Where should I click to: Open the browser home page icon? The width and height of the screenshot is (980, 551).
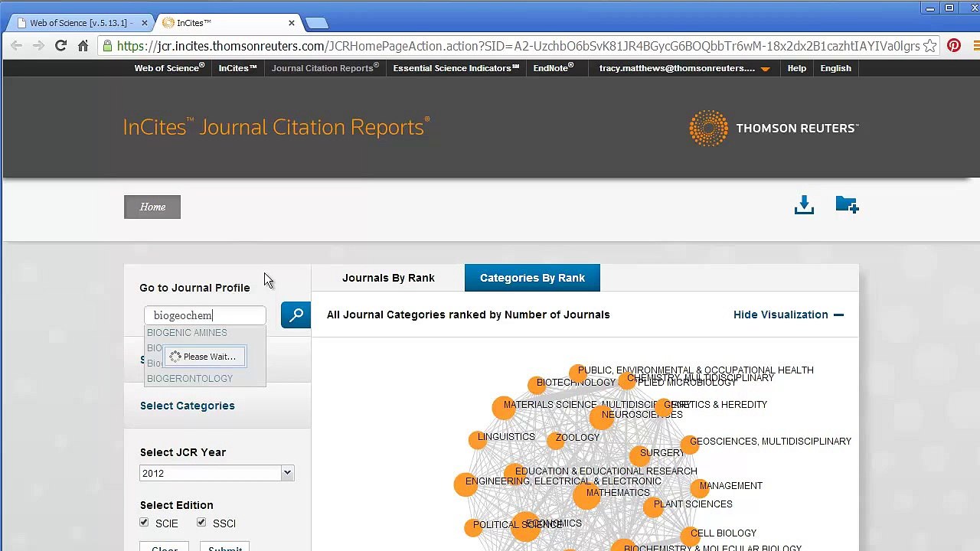(83, 46)
